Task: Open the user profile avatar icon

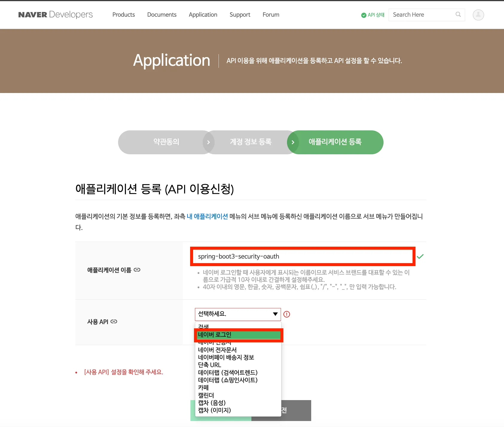Action: coord(478,15)
